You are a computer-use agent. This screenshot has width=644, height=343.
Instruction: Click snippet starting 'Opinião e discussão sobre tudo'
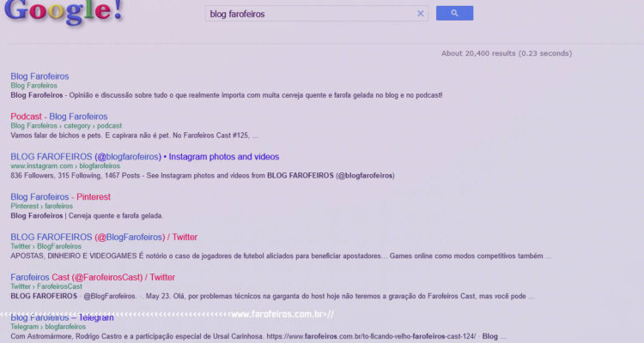[256, 95]
